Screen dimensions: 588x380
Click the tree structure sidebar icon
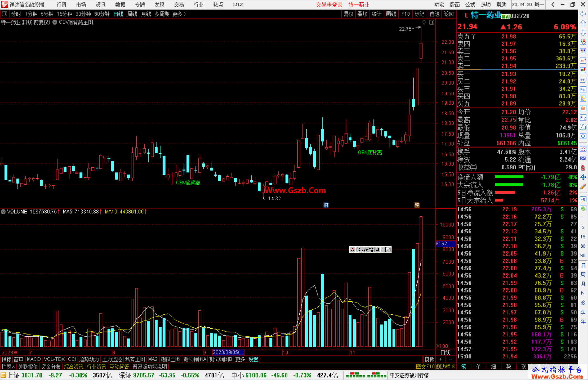pos(583,99)
